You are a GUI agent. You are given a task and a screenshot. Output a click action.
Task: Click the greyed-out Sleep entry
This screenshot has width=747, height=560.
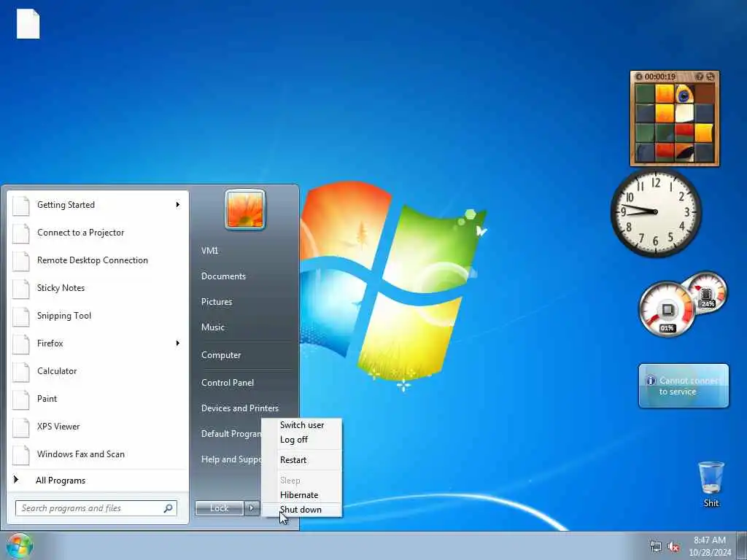click(x=290, y=481)
